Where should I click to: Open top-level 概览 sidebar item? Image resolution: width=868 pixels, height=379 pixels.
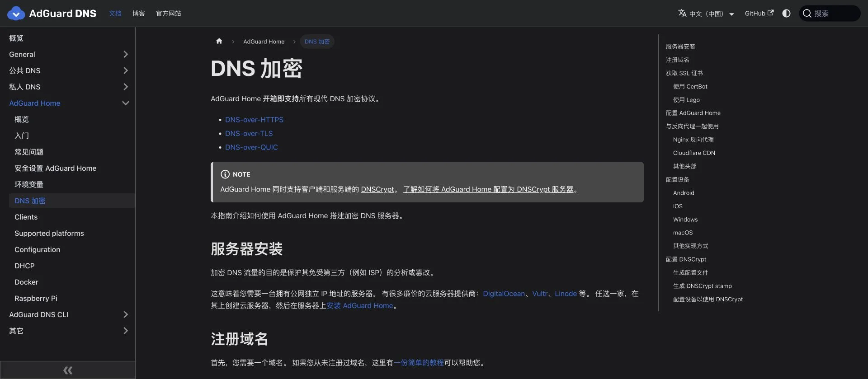click(16, 38)
